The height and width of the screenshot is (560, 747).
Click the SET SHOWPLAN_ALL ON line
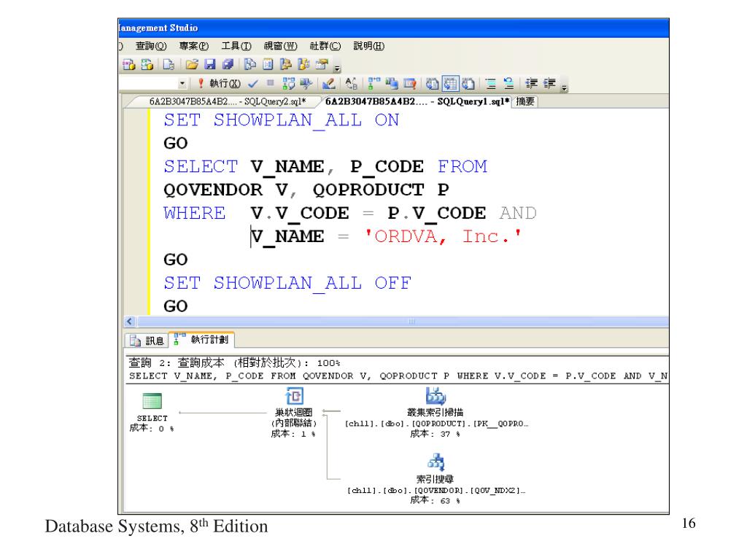(x=281, y=120)
